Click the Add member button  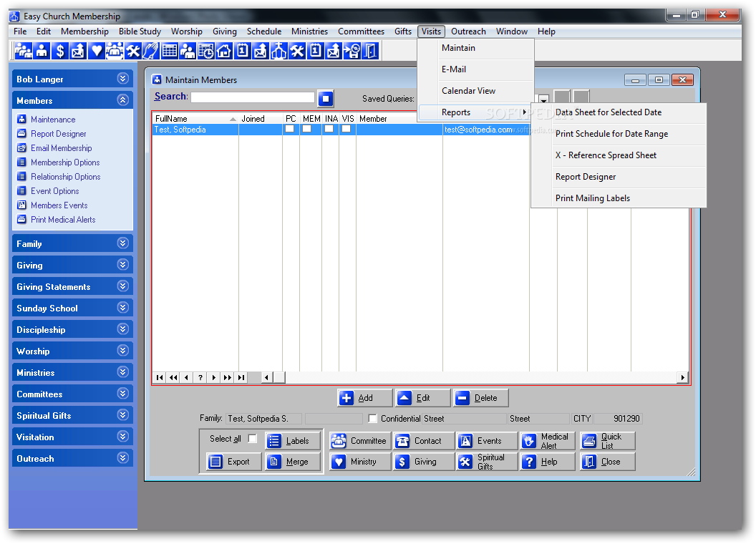[x=364, y=398]
